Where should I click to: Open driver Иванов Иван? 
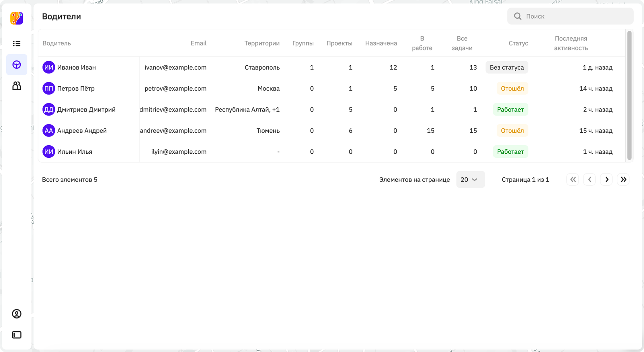[x=76, y=67]
